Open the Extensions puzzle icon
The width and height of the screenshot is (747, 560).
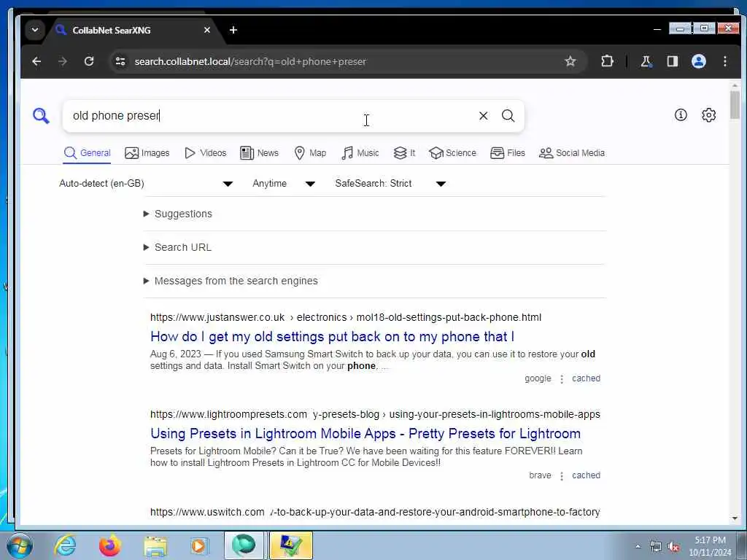pyautogui.click(x=607, y=61)
